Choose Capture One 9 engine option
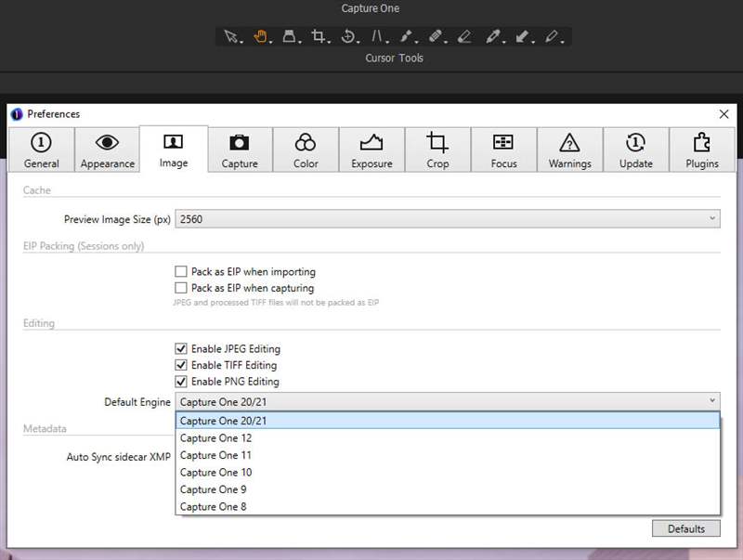 (448, 489)
